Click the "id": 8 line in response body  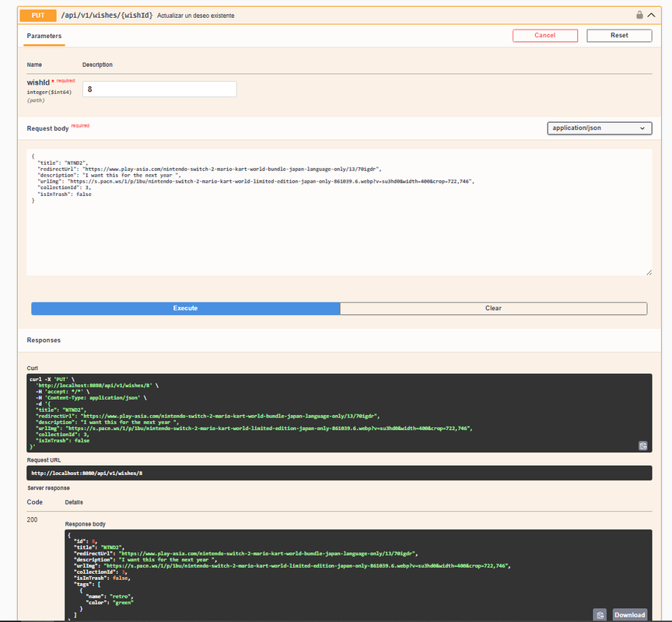click(86, 541)
